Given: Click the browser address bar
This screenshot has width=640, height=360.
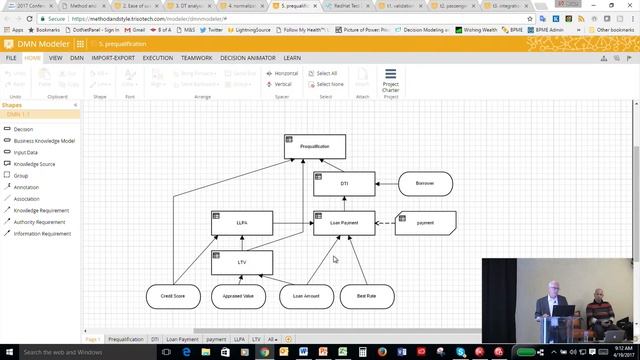Looking at the screenshot, I should point(286,19).
